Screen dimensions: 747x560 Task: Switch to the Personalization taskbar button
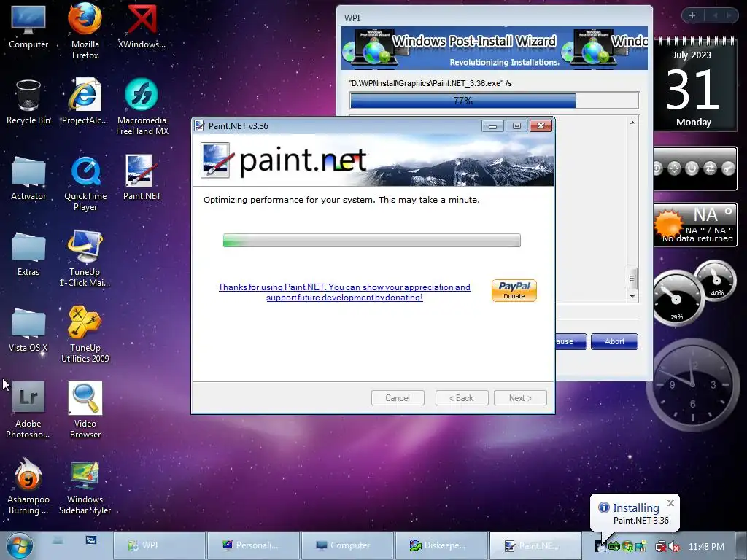click(x=253, y=545)
